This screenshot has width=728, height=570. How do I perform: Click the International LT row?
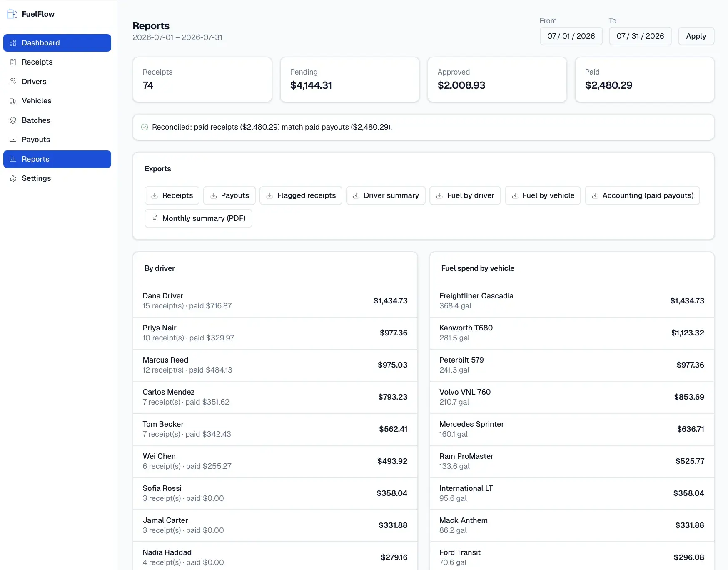click(572, 493)
